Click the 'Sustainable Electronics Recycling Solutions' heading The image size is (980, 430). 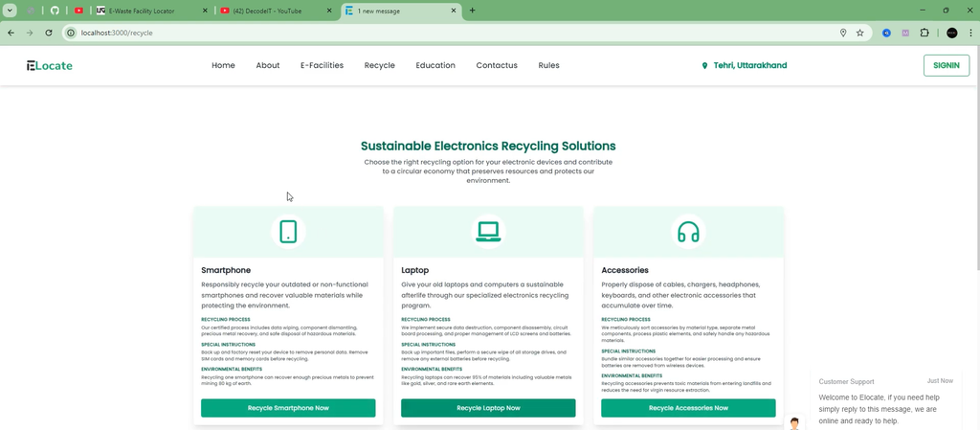488,147
